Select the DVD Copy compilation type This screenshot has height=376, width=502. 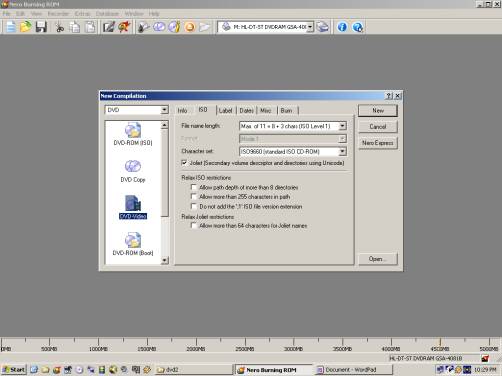(133, 171)
